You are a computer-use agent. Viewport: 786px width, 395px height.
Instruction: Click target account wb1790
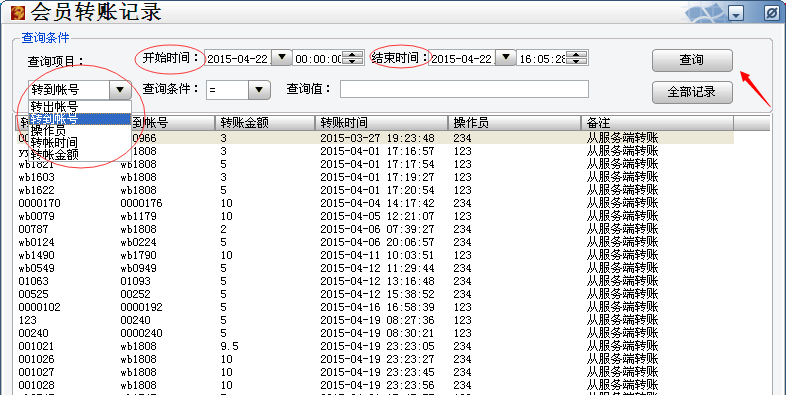(138, 255)
